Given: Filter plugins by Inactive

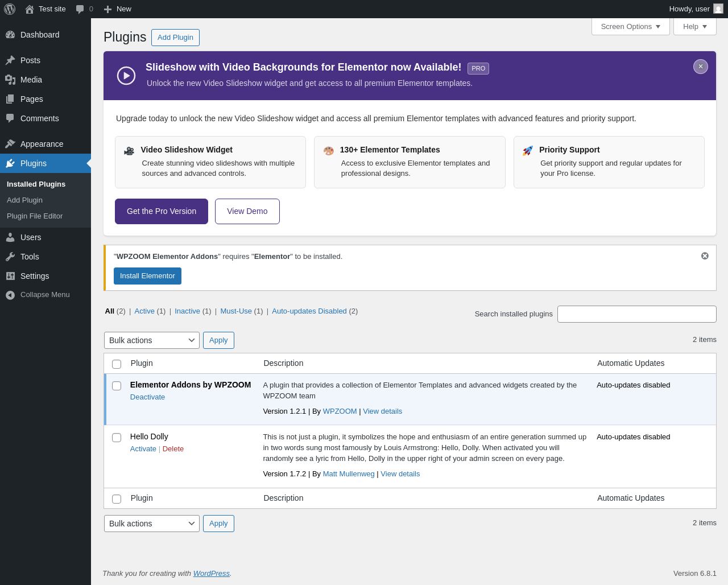Looking at the screenshot, I should 187,311.
